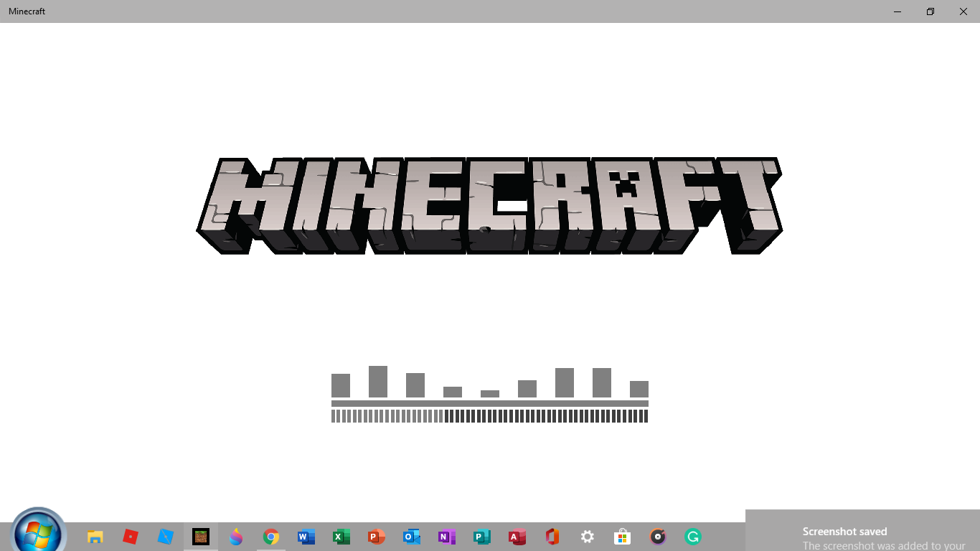Viewport: 980px width, 551px height.
Task: Launch the blue Roblox Studio icon
Action: click(x=165, y=537)
